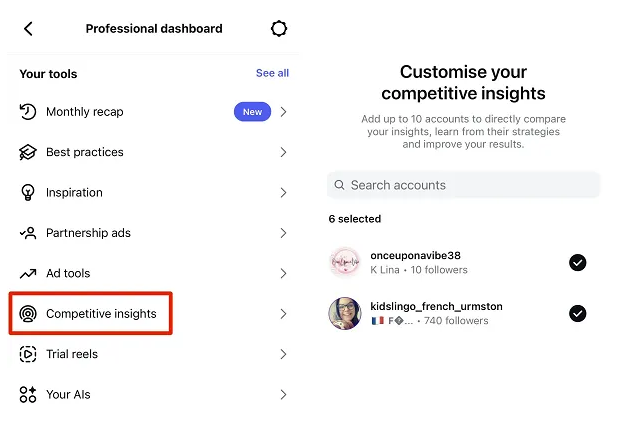Image resolution: width=623 pixels, height=421 pixels.
Task: Click the Inspiration lightbulb icon
Action: (28, 192)
